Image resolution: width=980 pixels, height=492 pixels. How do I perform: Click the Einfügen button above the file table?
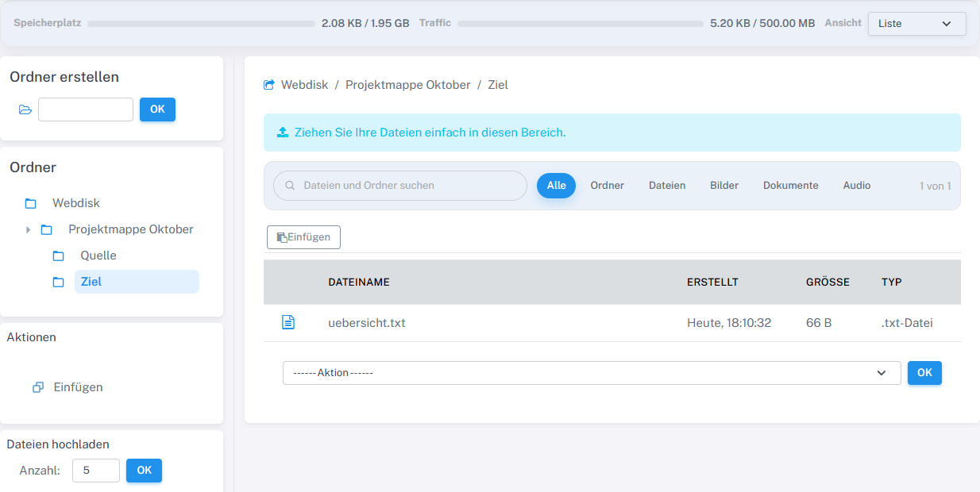pyautogui.click(x=303, y=237)
